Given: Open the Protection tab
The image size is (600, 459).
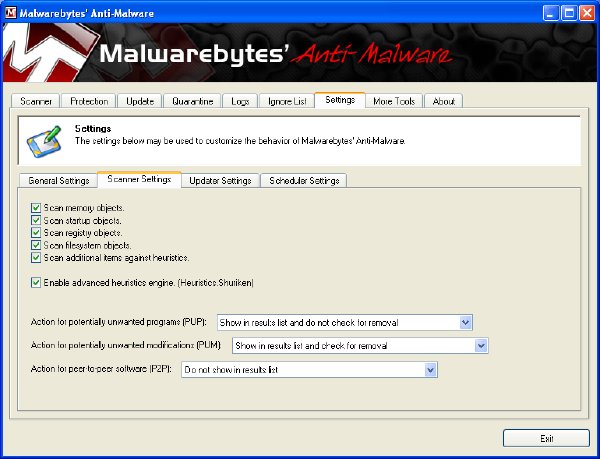Looking at the screenshot, I should click(x=89, y=101).
